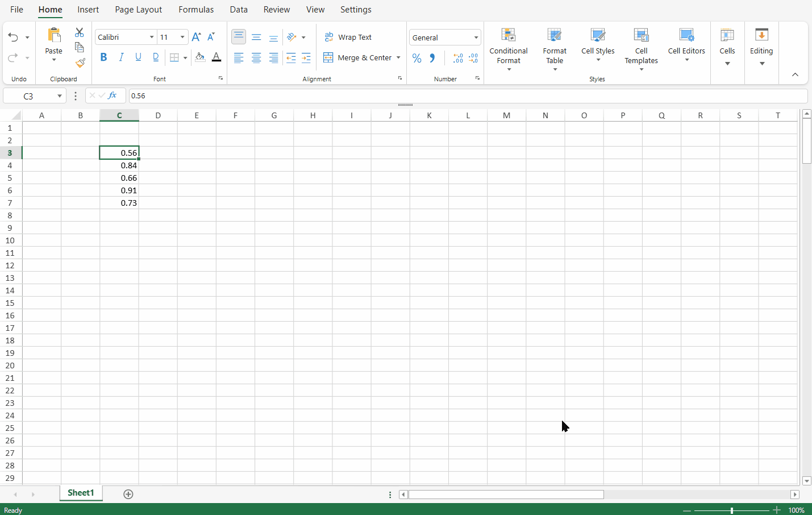Viewport: 812px width, 515px height.
Task: Select the Format Painter brush icon
Action: (x=80, y=63)
